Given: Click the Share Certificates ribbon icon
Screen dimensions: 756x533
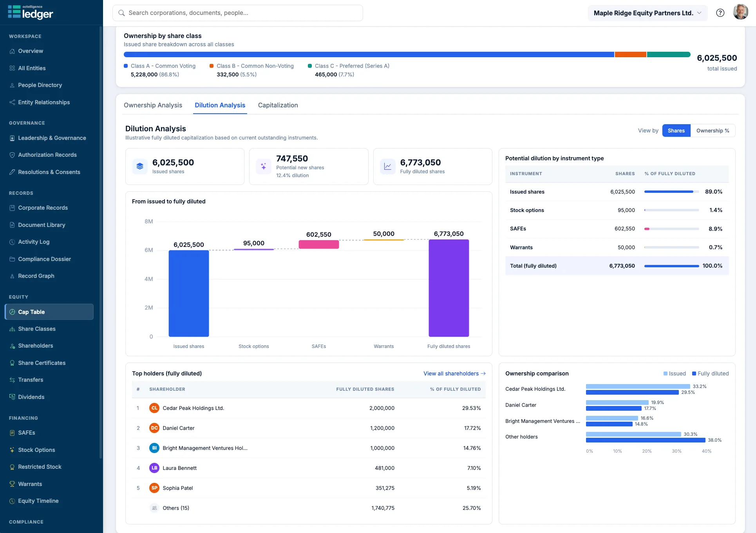Looking at the screenshot, I should coord(12,363).
